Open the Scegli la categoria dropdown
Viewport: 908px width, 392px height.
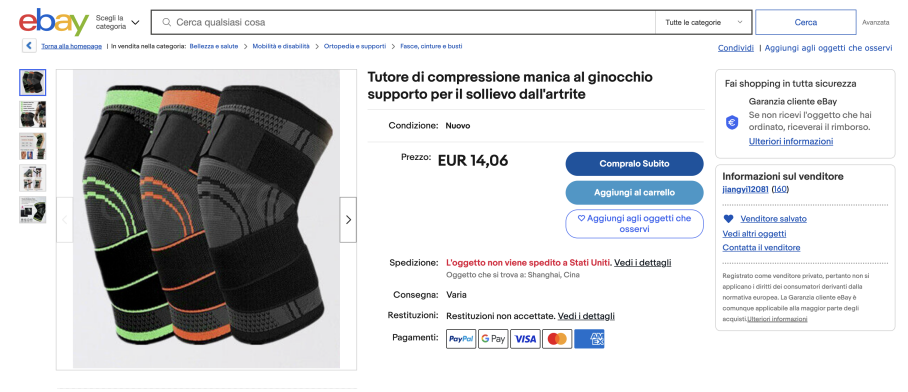pyautogui.click(x=118, y=23)
